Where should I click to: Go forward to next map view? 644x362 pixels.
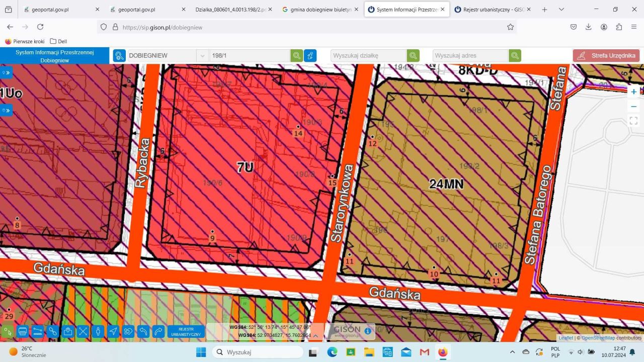click(x=158, y=331)
